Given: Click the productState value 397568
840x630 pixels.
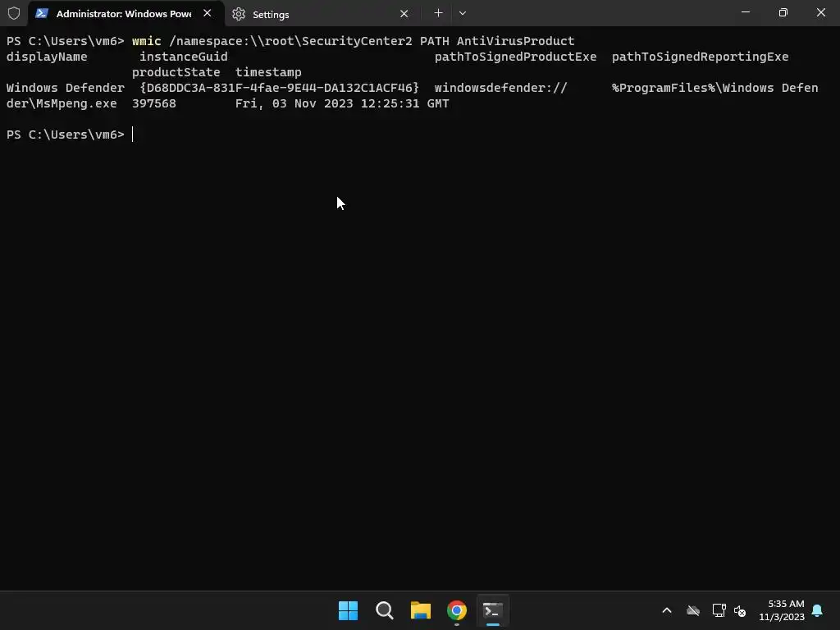Looking at the screenshot, I should pos(153,103).
